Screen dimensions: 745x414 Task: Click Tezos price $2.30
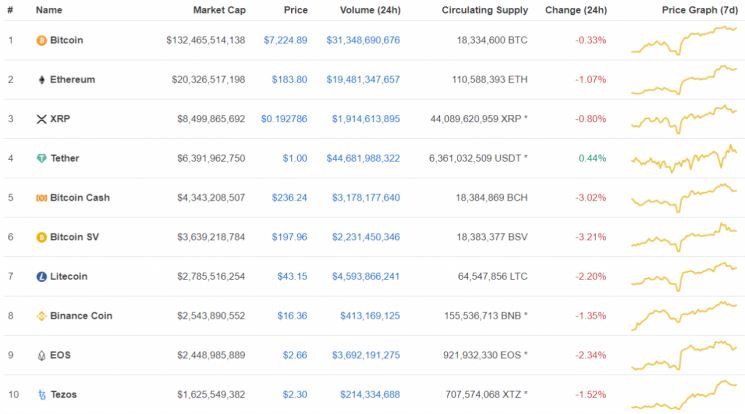click(295, 395)
